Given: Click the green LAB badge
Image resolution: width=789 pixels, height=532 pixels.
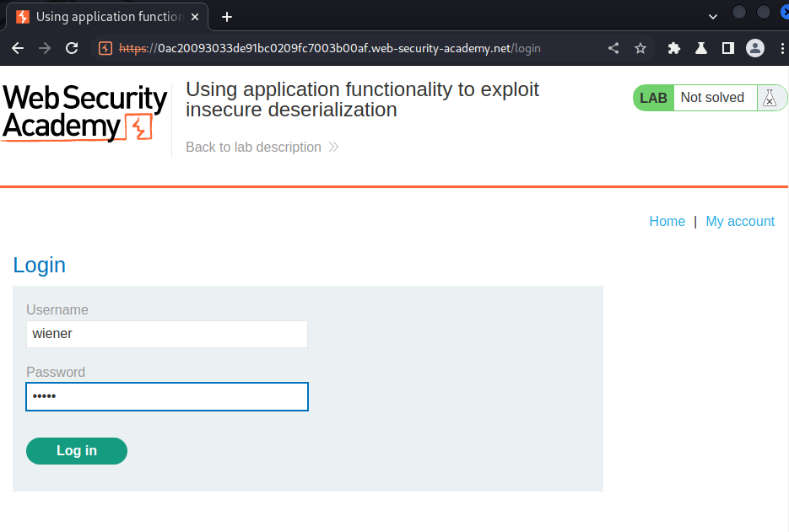Looking at the screenshot, I should coord(653,98).
